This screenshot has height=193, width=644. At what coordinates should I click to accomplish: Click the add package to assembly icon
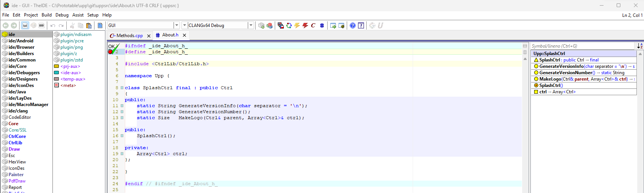pos(261,25)
